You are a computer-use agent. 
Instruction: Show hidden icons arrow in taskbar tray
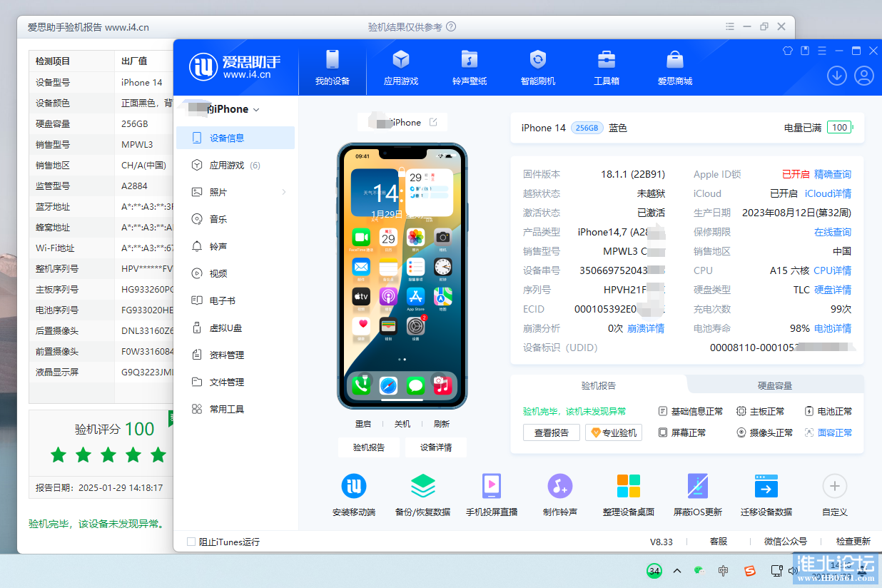click(676, 571)
